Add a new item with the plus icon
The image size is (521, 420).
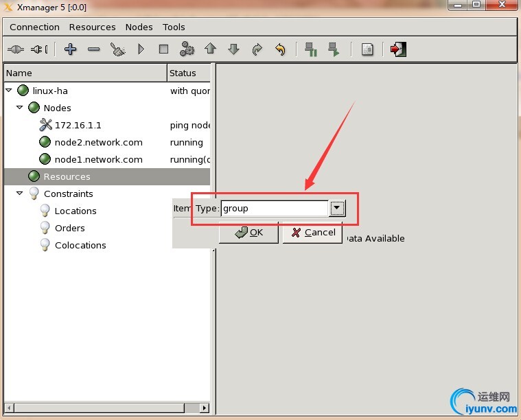point(71,49)
